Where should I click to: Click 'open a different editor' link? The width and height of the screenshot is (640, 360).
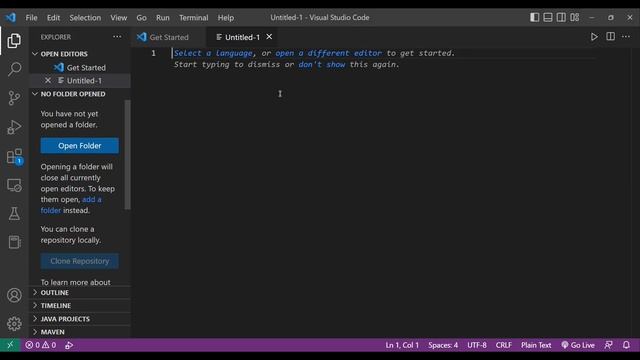point(329,53)
